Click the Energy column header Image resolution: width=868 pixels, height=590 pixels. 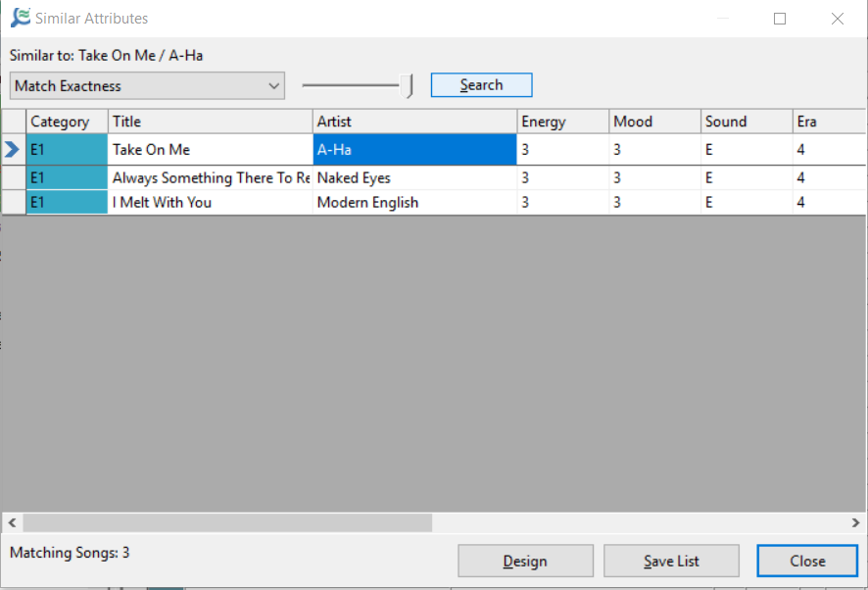[x=563, y=122]
